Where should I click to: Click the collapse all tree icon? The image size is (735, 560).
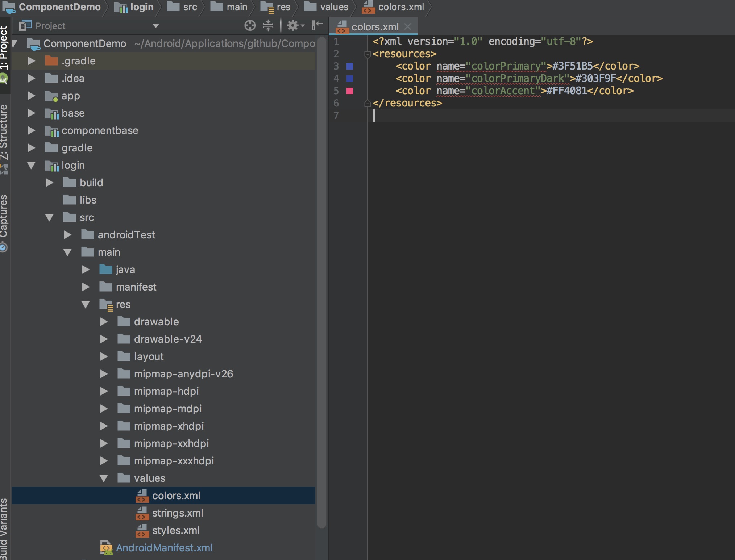click(x=268, y=26)
